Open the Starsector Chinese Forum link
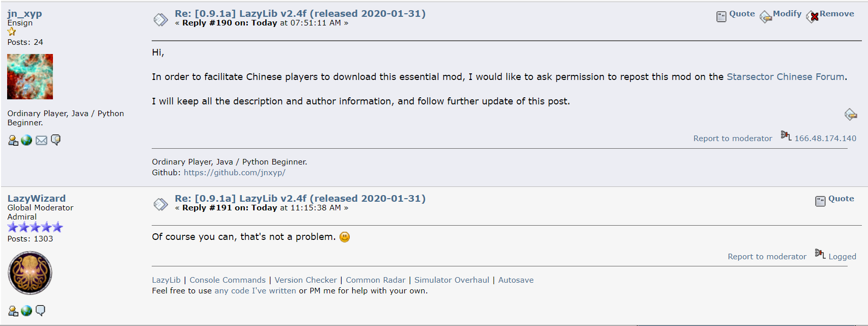The width and height of the screenshot is (868, 326). pyautogui.click(x=786, y=77)
